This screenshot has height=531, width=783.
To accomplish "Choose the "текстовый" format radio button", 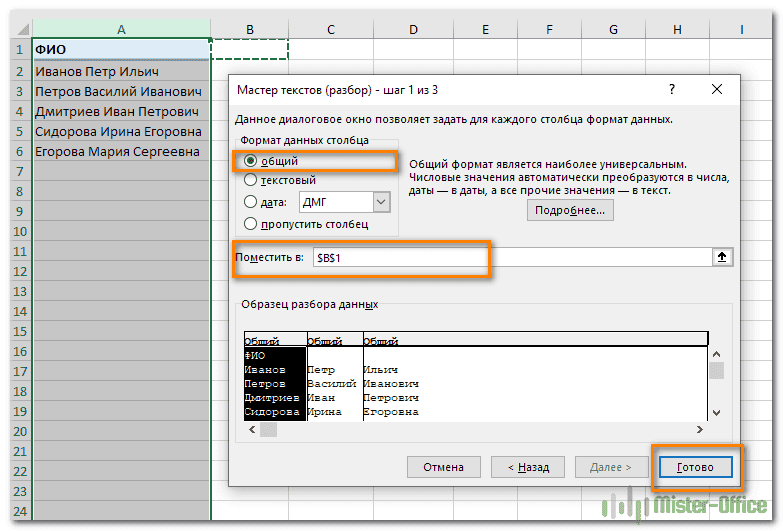I will click(x=250, y=181).
